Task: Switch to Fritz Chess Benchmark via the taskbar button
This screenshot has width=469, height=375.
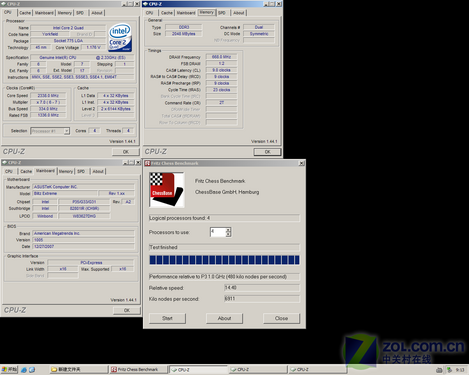Action: pos(138,370)
